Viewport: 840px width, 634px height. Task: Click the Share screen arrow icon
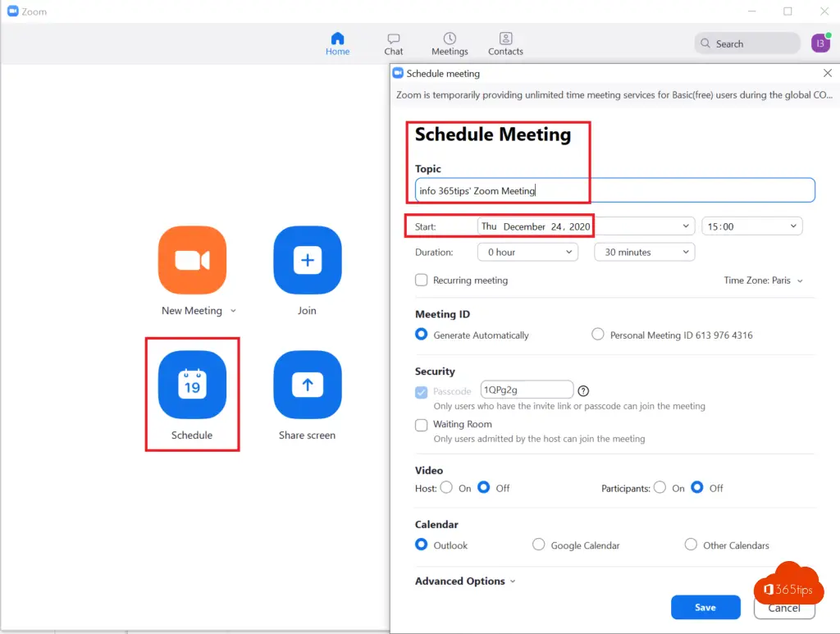pos(307,385)
